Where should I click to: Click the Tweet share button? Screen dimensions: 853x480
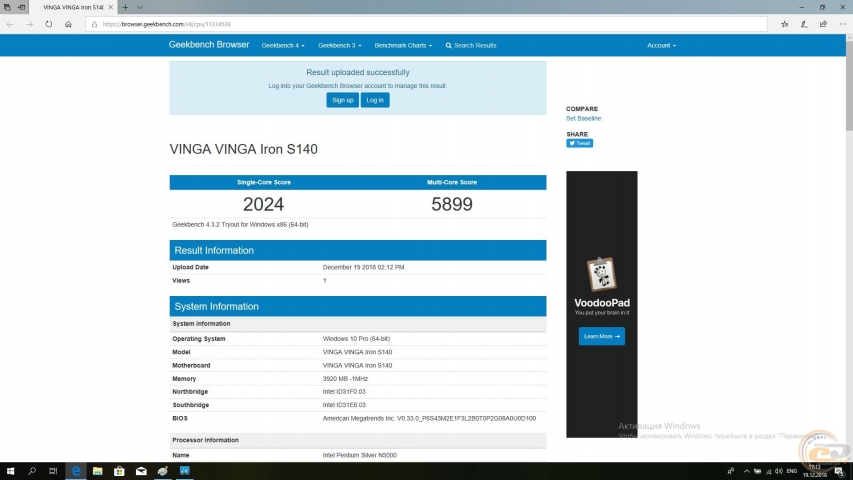[579, 143]
